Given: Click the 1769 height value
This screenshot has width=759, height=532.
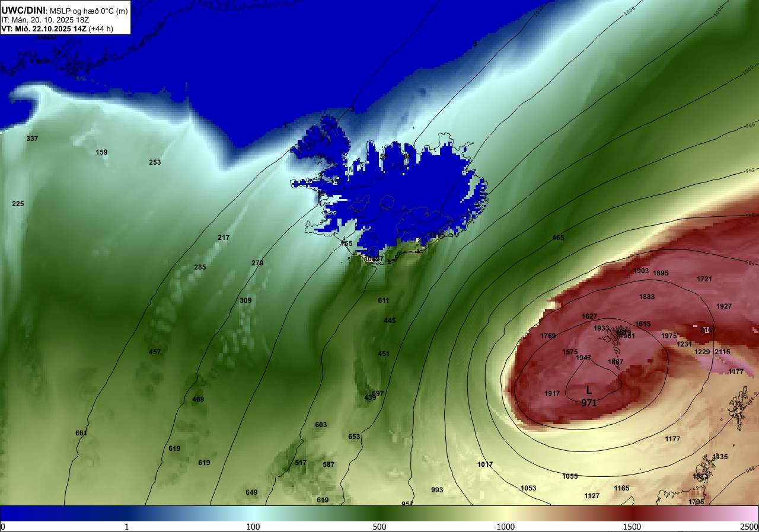Looking at the screenshot, I should tap(548, 336).
